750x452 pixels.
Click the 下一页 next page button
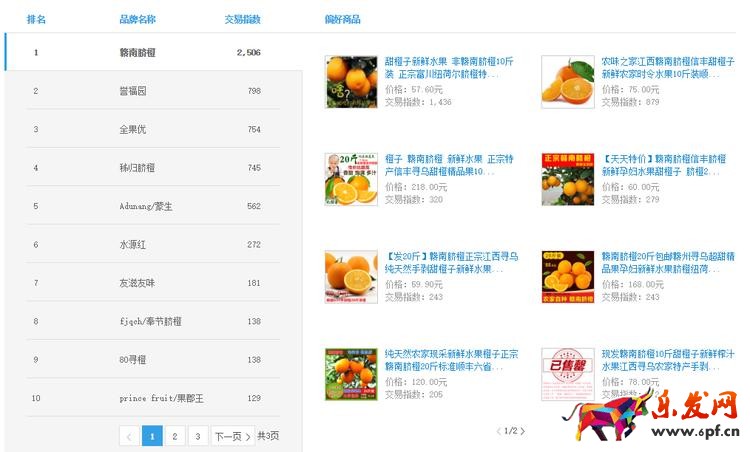click(x=233, y=436)
